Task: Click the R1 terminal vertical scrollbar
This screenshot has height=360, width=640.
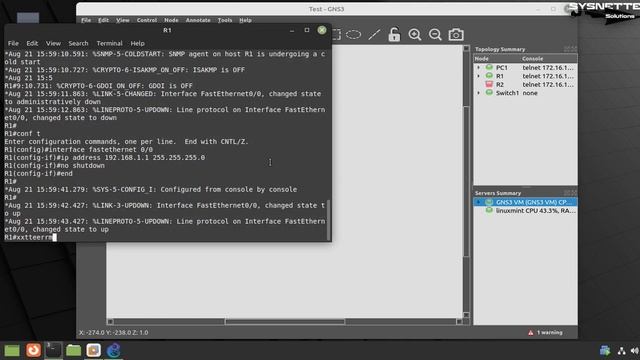Action: point(329,220)
